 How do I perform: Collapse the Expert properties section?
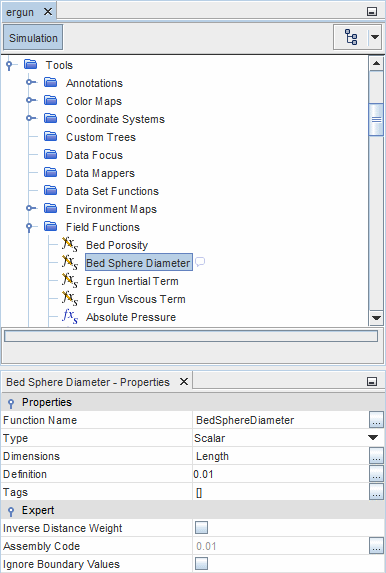(x=11, y=511)
